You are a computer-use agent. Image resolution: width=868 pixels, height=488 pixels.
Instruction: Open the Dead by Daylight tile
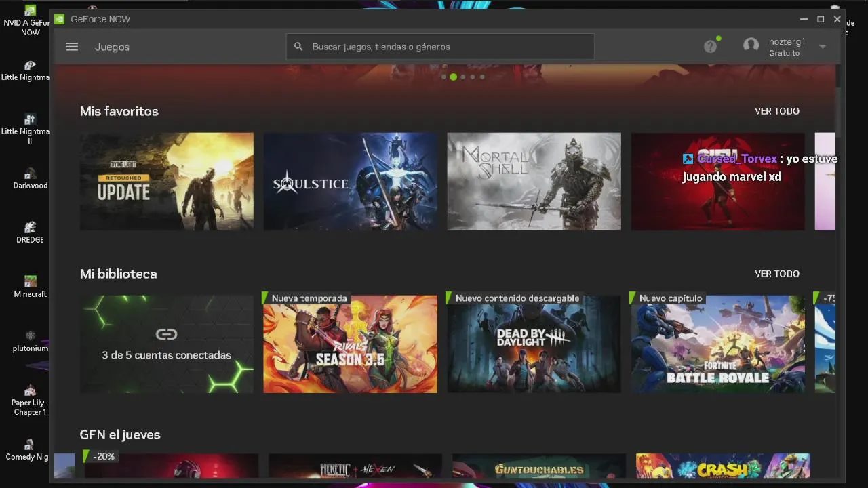(x=534, y=344)
